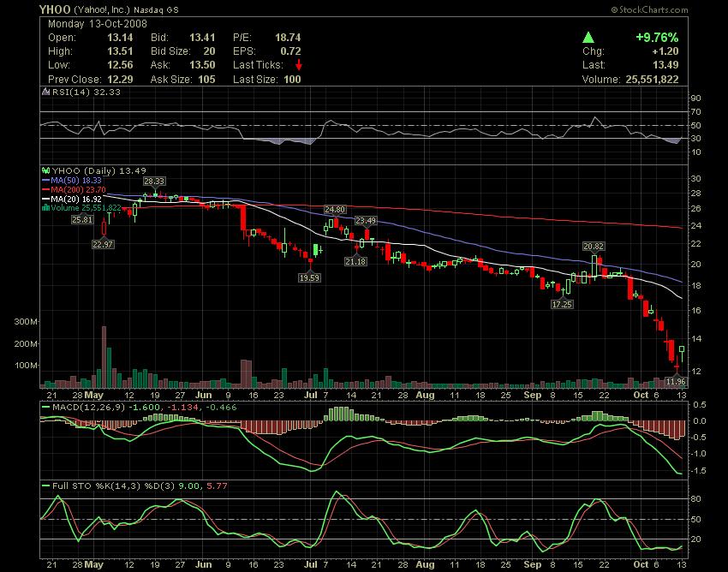Select the white MA(20) 16.92 legend entry
This screenshot has height=572, width=728.
[x=71, y=199]
